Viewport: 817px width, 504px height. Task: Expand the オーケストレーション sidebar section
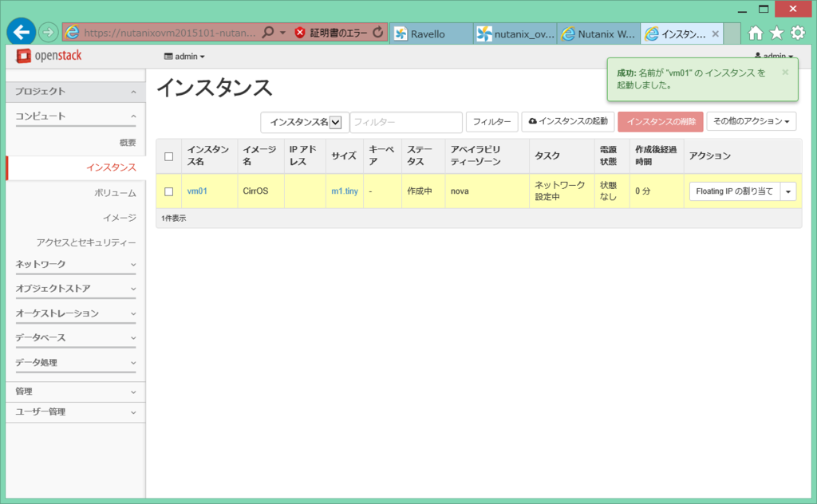(76, 313)
